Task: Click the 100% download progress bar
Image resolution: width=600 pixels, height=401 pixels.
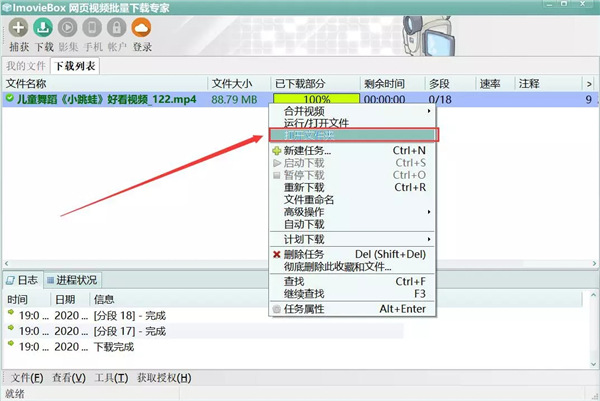Action: [316, 100]
